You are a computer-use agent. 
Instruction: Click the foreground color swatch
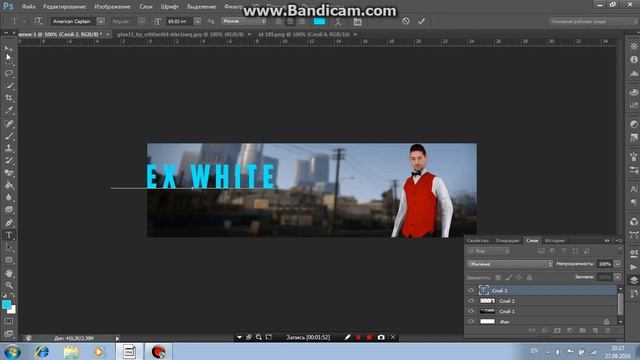coord(6,304)
